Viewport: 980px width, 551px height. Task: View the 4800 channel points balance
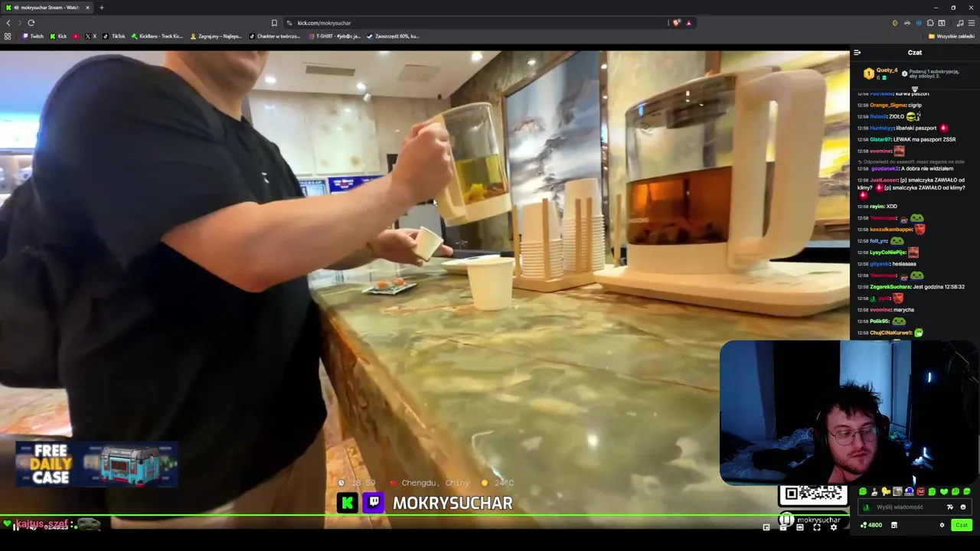pos(871,525)
